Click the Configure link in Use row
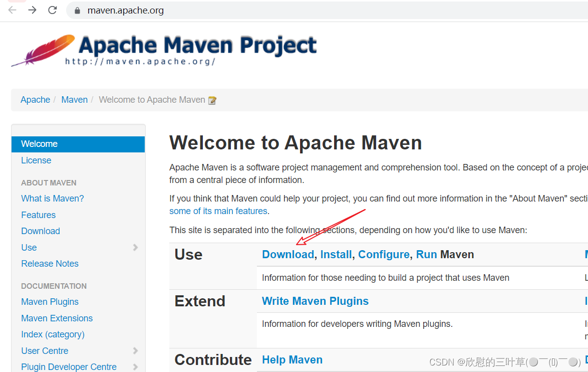This screenshot has height=372, width=588. [384, 255]
